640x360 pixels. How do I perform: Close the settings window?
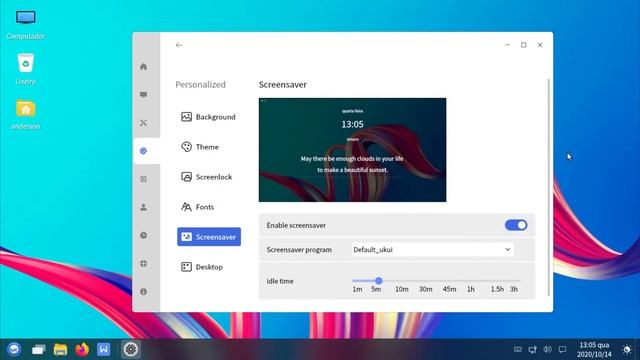pyautogui.click(x=540, y=45)
